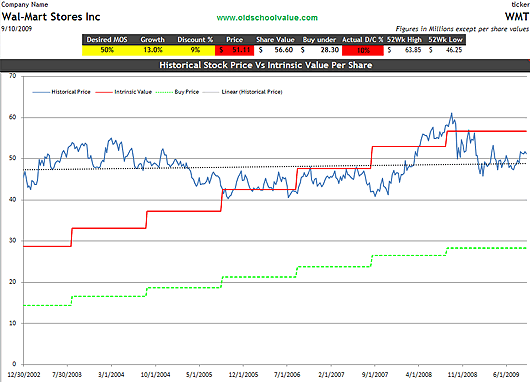
Task: Select the 4/1/2008 x-axis label
Action: (419, 375)
